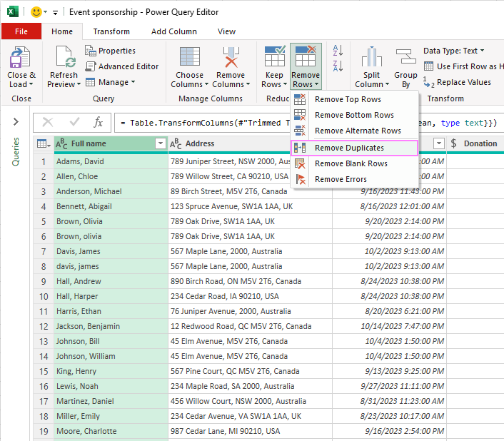Click Use First Row as Headers
504x441 pixels.
coord(463,66)
